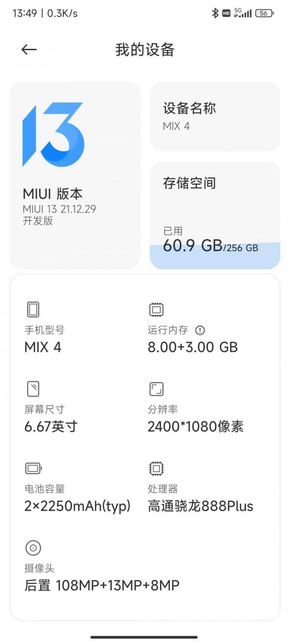Tap the bottom navigation gesture bar
Viewport: 290px width, 644px height.
[145, 637]
